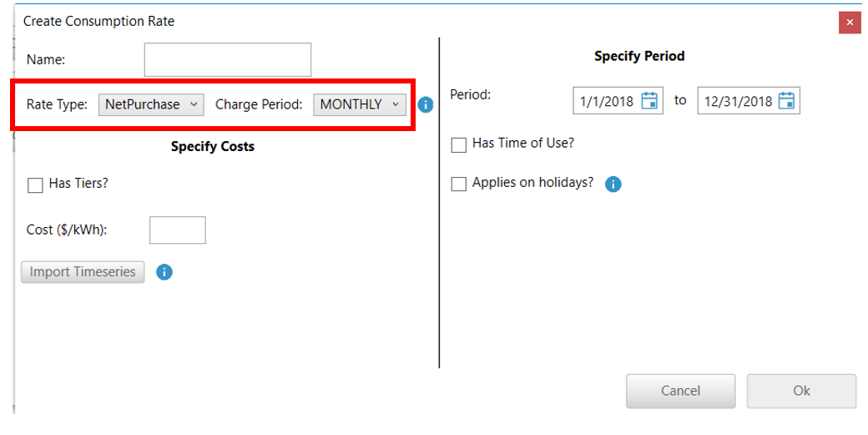This screenshot has height=435, width=868.
Task: Click into the Cost ($/kWh) input box
Action: (177, 230)
